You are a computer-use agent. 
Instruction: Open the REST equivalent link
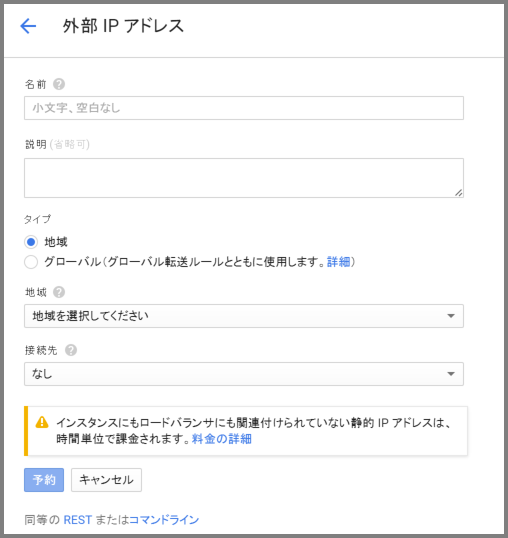(x=78, y=520)
